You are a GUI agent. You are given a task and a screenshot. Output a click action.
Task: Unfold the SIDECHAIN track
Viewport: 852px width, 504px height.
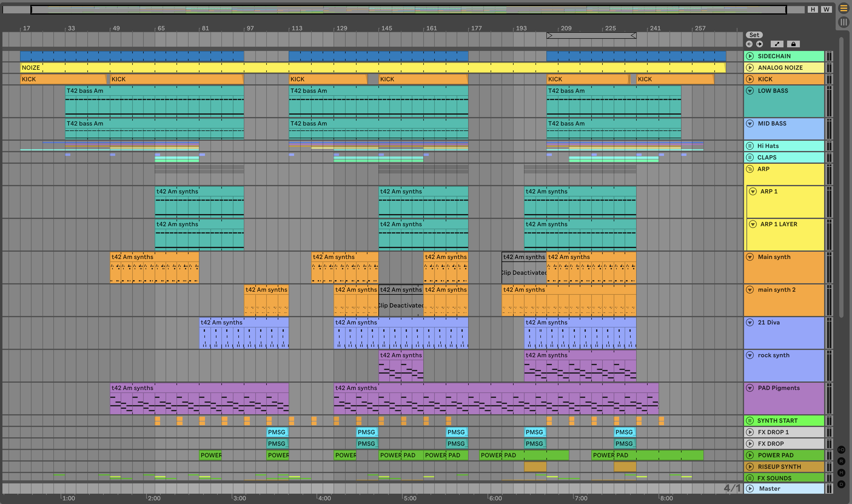750,56
